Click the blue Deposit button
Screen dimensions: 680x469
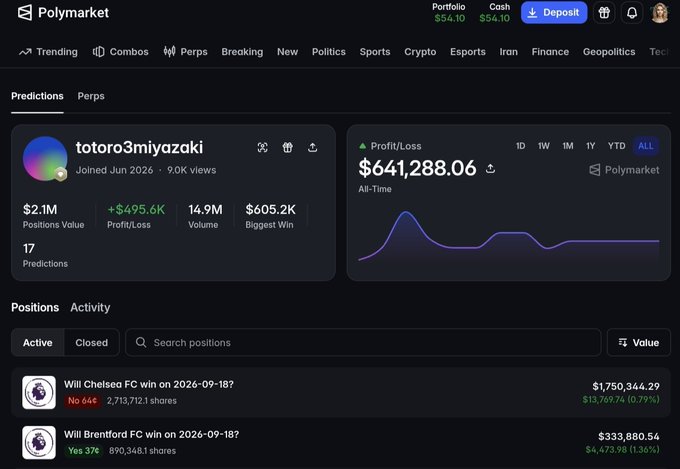click(x=554, y=13)
